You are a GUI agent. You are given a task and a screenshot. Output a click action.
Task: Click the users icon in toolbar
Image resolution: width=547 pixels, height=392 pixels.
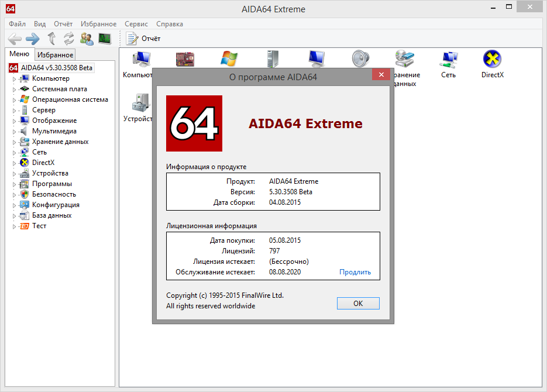[x=87, y=39]
